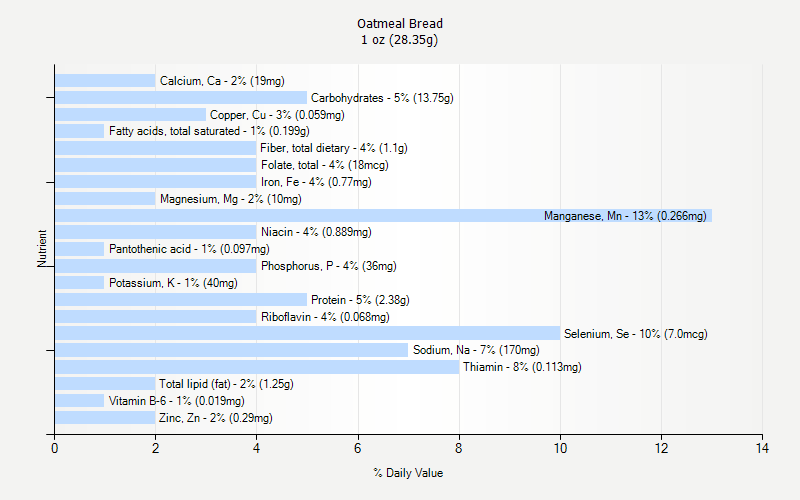Select the Niacin bar label
The width and height of the screenshot is (800, 500).
[x=316, y=232]
